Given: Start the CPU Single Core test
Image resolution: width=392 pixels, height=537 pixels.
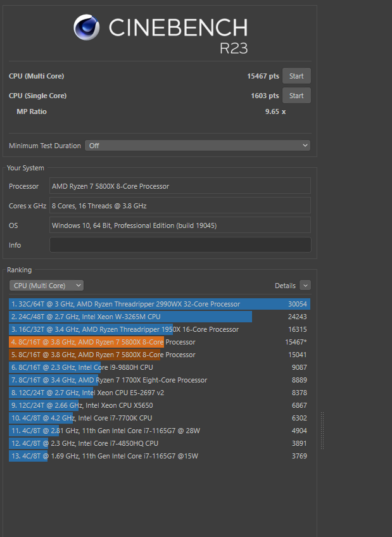Looking at the screenshot, I should [x=296, y=96].
